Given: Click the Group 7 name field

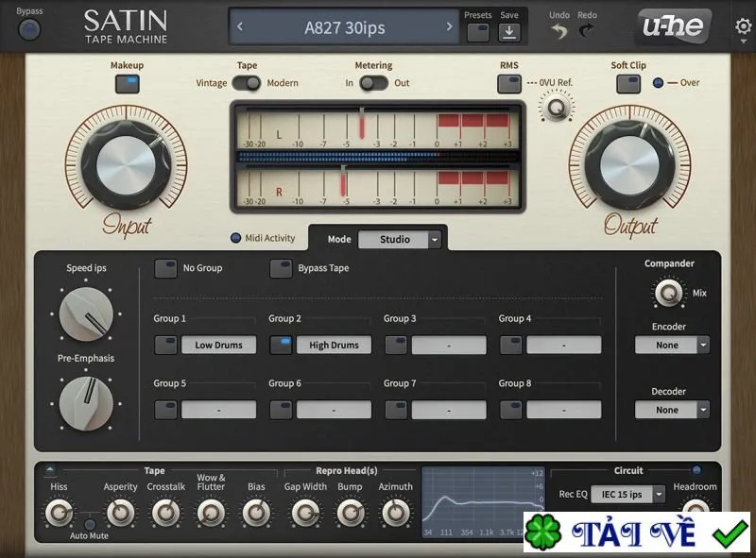Looking at the screenshot, I should pyautogui.click(x=449, y=410).
